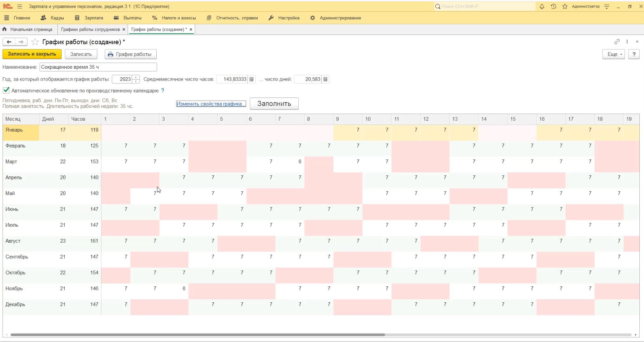644x342 pixels.
Task: Open calculator for average monthly hours
Action: (x=251, y=79)
